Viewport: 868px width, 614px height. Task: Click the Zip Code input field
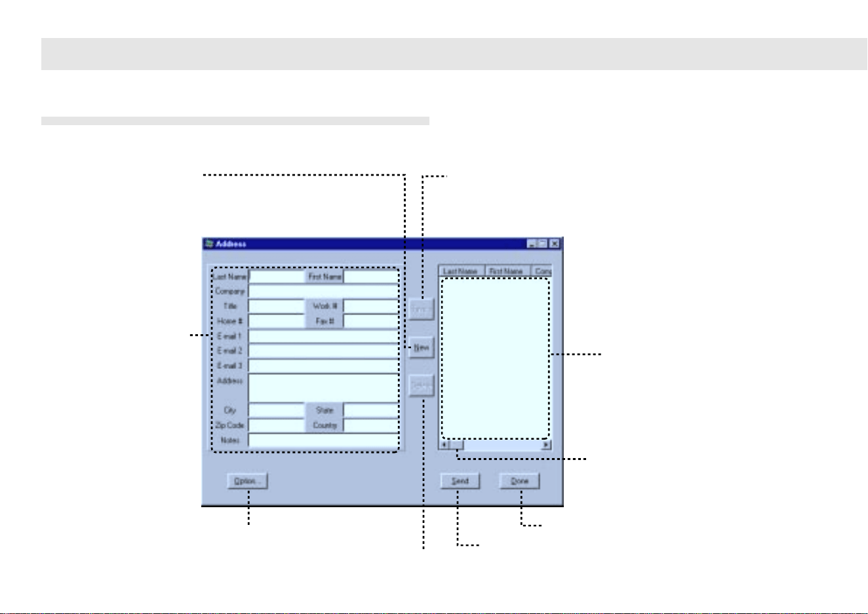[x=277, y=425]
